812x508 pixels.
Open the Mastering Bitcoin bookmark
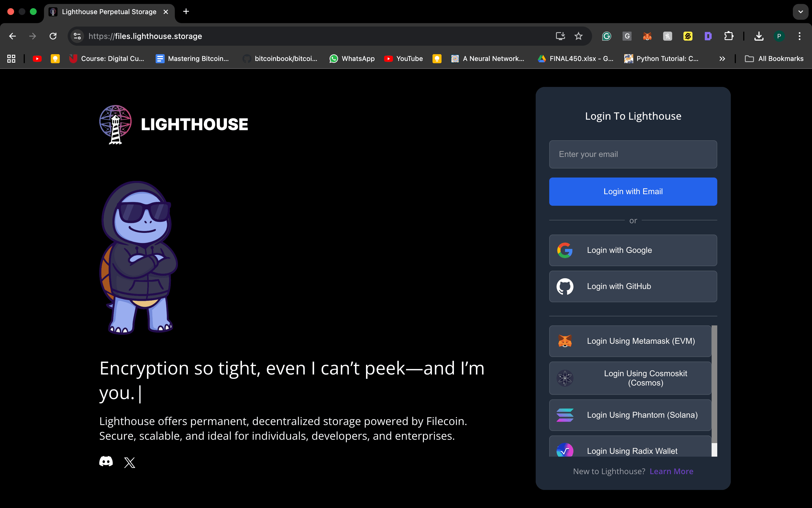193,59
